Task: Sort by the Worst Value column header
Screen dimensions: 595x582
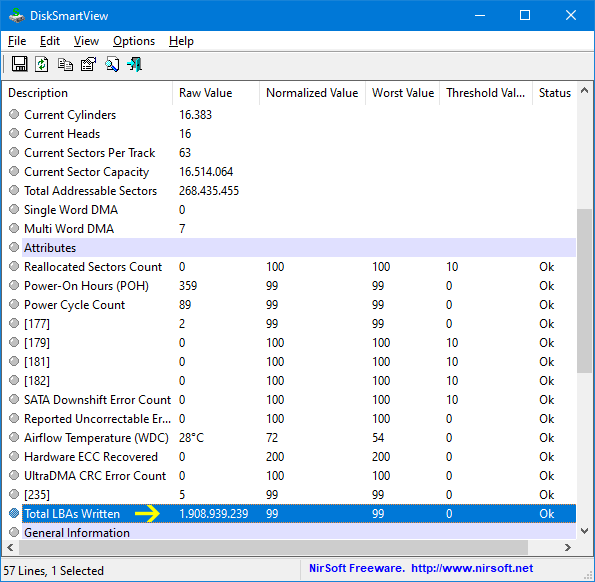Action: pyautogui.click(x=403, y=93)
